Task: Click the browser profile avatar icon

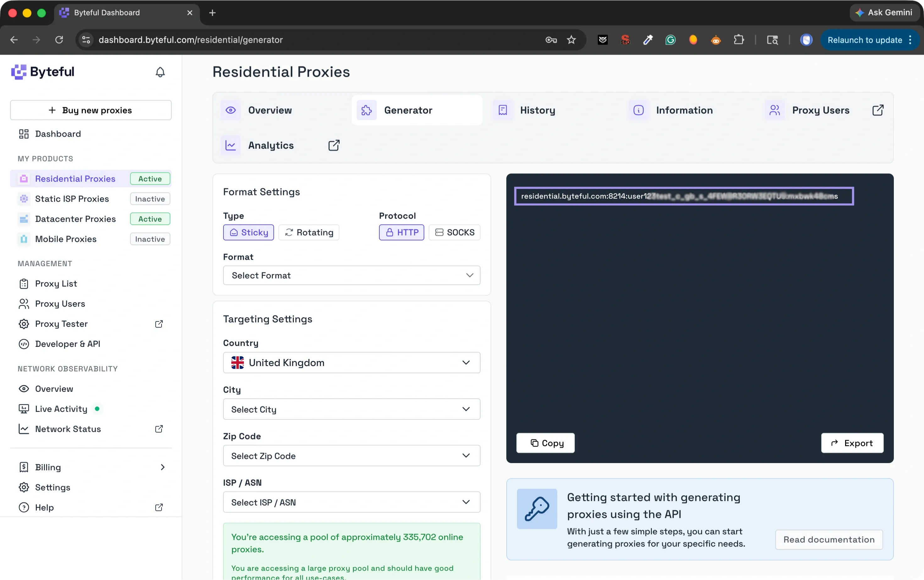Action: (x=806, y=40)
